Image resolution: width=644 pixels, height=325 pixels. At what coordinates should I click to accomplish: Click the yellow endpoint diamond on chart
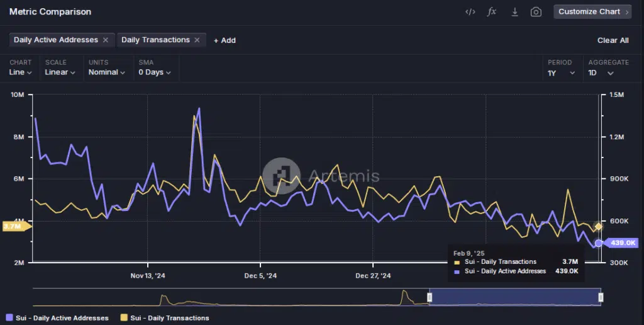[x=599, y=226]
